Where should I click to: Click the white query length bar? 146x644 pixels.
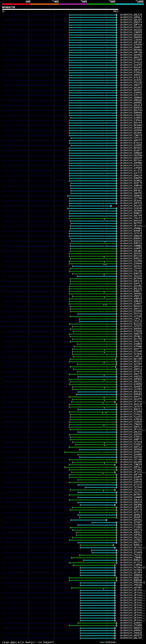coord(60,10)
